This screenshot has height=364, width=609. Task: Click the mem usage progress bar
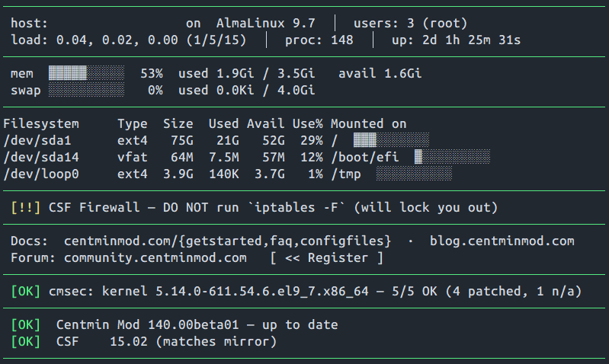point(87,73)
